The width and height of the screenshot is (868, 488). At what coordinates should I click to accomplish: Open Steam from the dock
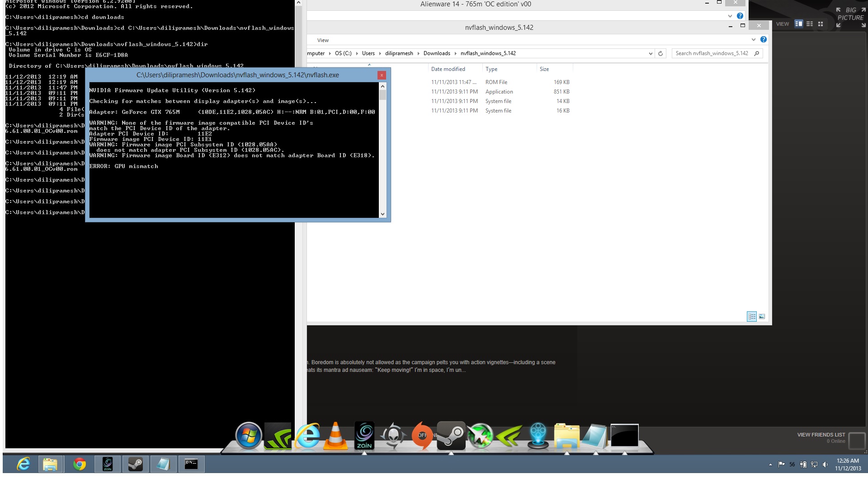tap(451, 436)
